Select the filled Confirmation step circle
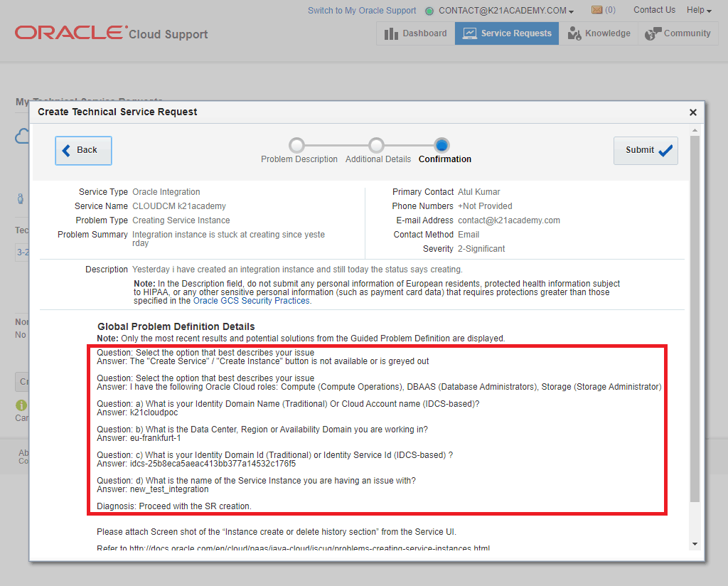Screen dimensions: 728x586 pyautogui.click(x=443, y=144)
